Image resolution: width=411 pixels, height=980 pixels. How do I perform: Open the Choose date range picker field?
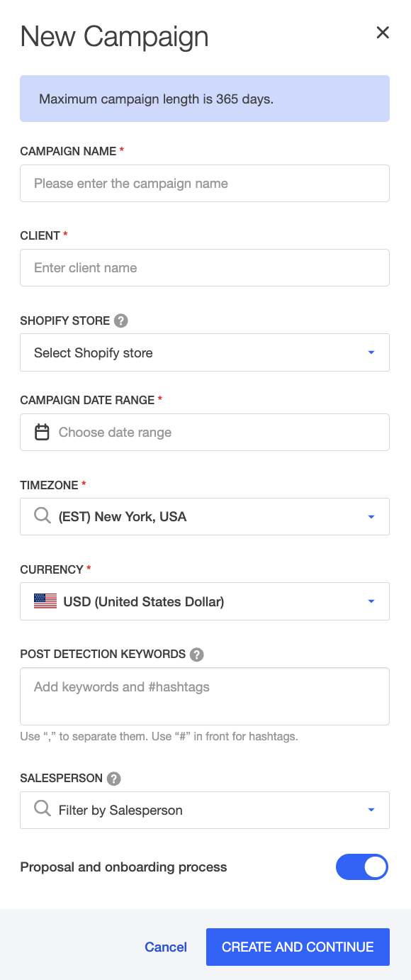[205, 432]
